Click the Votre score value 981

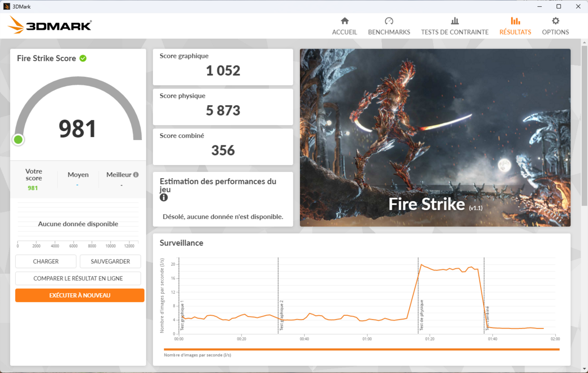pos(33,188)
